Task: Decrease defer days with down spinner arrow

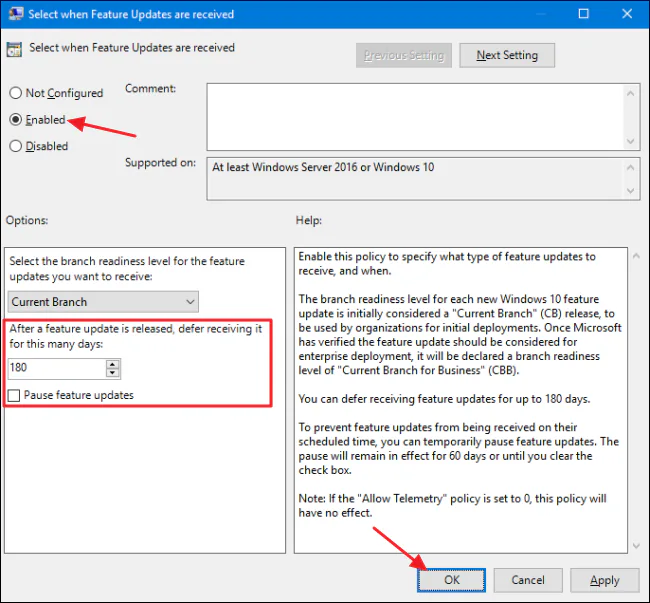Action: coord(112,373)
